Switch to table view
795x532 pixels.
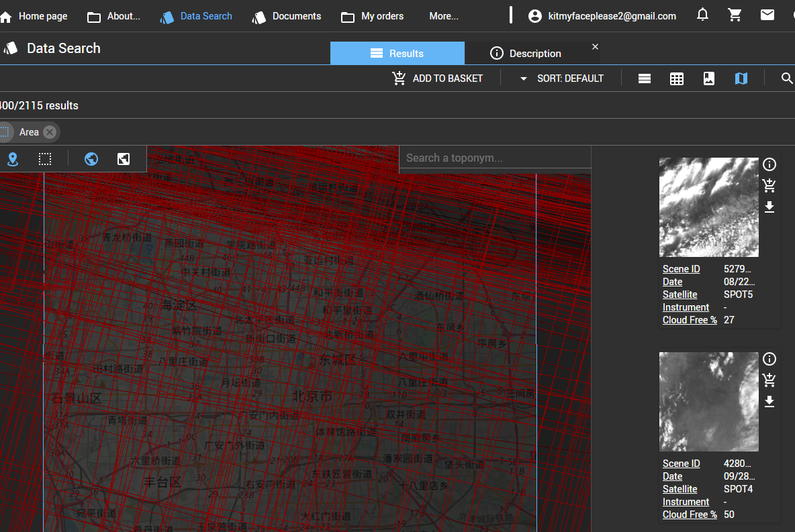[x=677, y=78]
